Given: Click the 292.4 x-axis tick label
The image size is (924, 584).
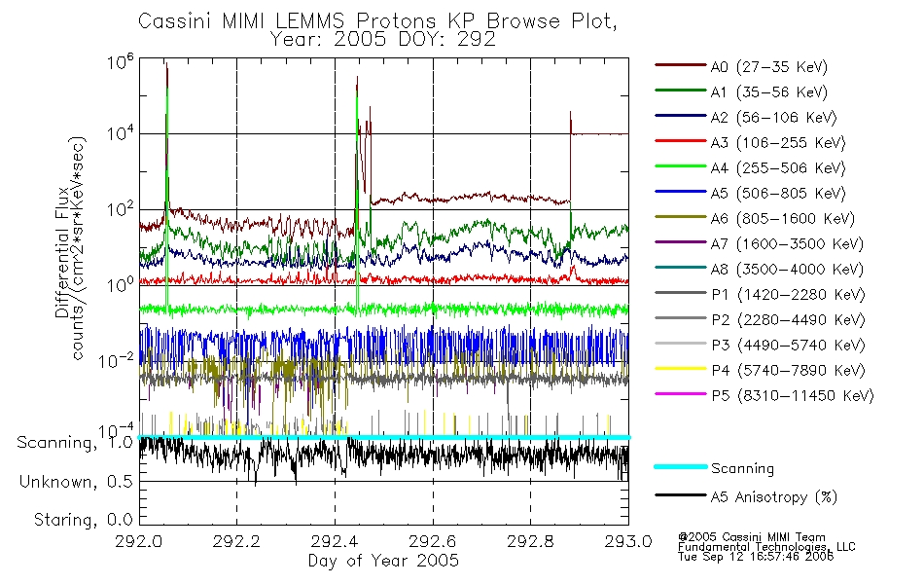Looking at the screenshot, I should pyautogui.click(x=335, y=541).
